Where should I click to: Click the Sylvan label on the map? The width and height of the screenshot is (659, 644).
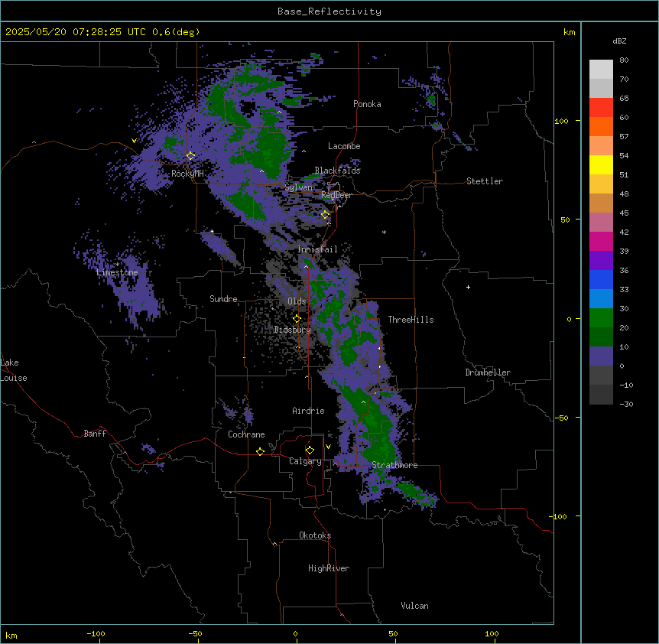[x=298, y=187]
